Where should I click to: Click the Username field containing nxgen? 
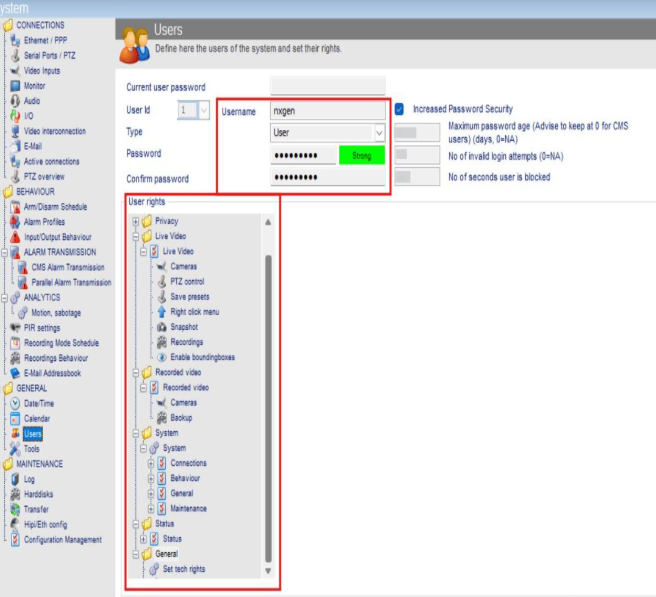pyautogui.click(x=328, y=111)
